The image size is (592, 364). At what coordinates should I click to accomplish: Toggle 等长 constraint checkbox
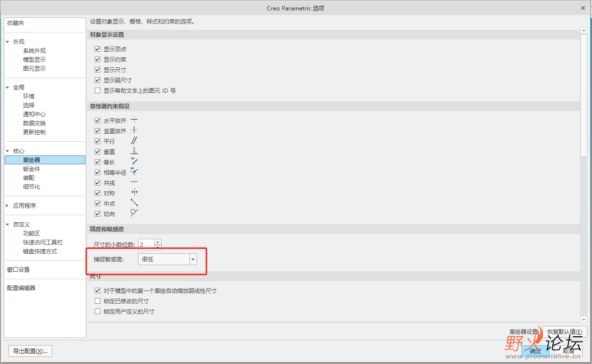pos(98,162)
